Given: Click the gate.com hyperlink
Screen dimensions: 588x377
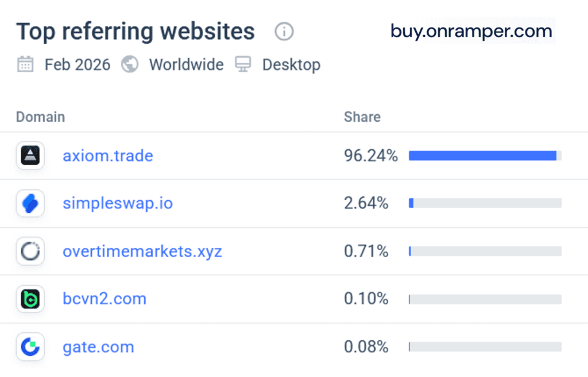Looking at the screenshot, I should click(x=98, y=347).
